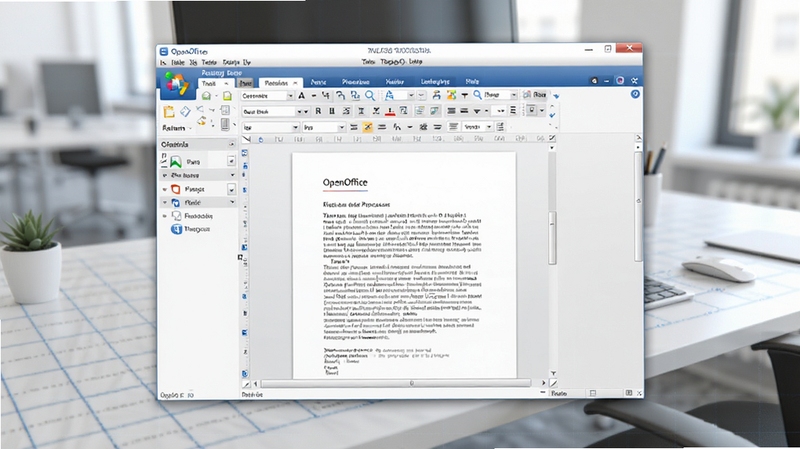Screen dimensions: 800x449
Task: Click the left scroll arrow on the horizontal scrollbar
Action: coord(256,383)
